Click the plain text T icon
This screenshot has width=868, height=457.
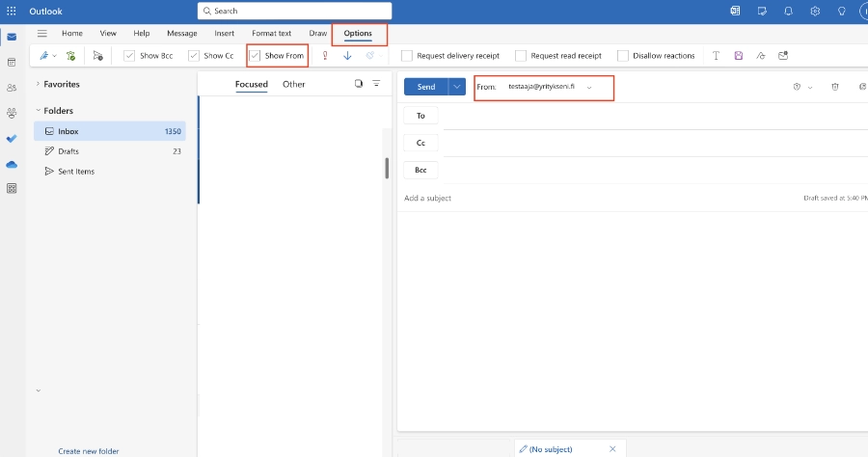[716, 55]
